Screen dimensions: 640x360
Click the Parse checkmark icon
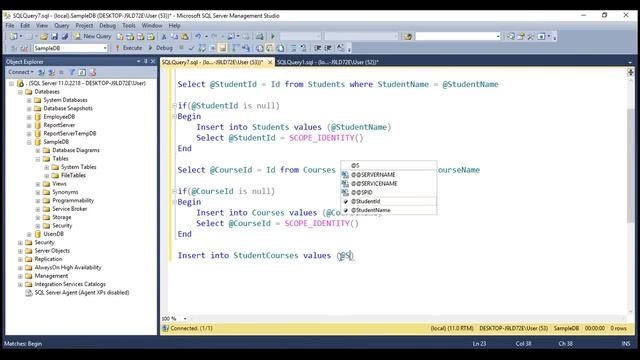point(191,48)
